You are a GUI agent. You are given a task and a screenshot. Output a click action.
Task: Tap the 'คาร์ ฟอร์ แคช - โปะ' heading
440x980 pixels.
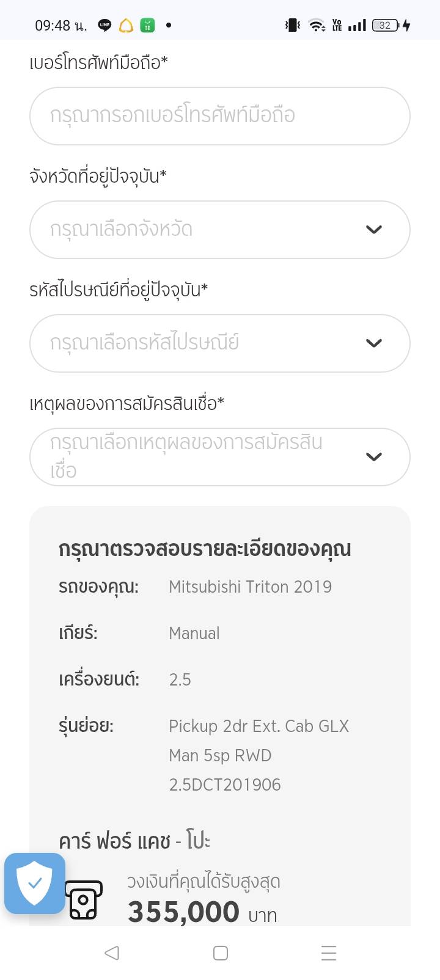point(134,841)
